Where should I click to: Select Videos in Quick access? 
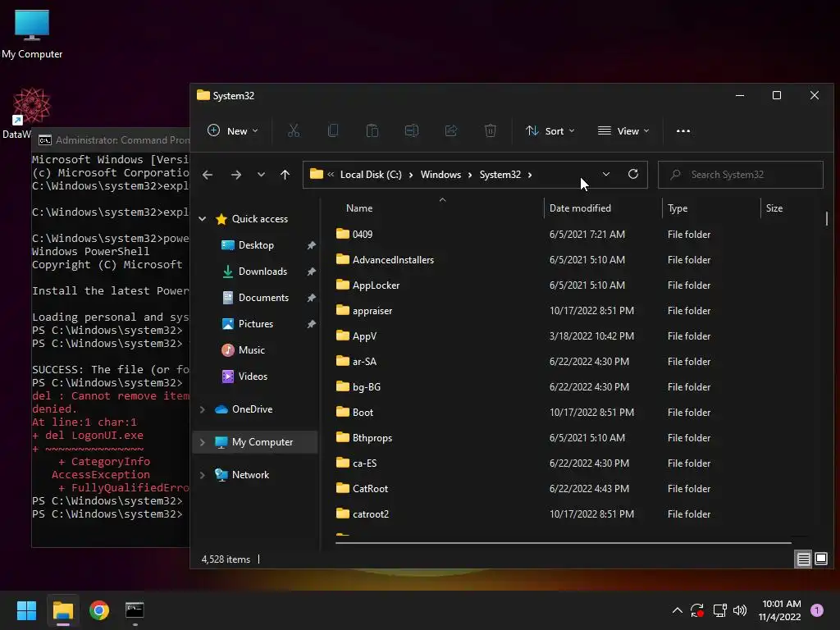(253, 377)
